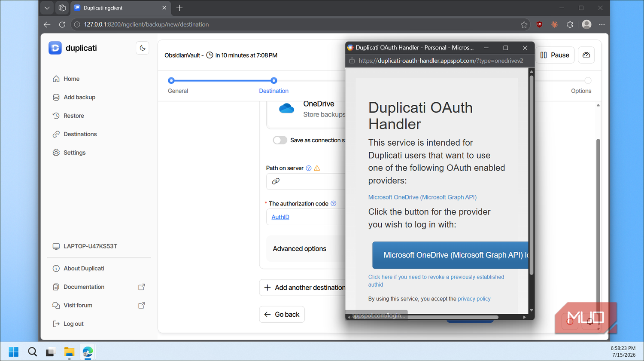
Task: Click the Go back button
Action: point(282,315)
